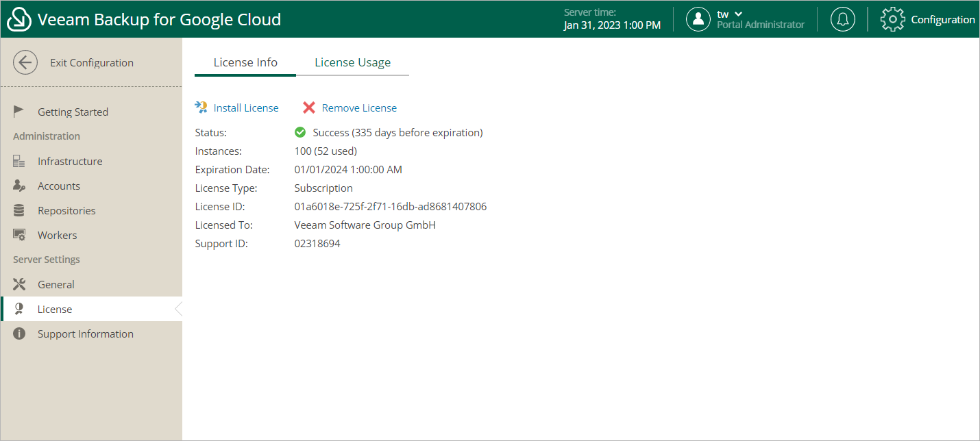
Task: Click the Repositories database icon
Action: [19, 210]
